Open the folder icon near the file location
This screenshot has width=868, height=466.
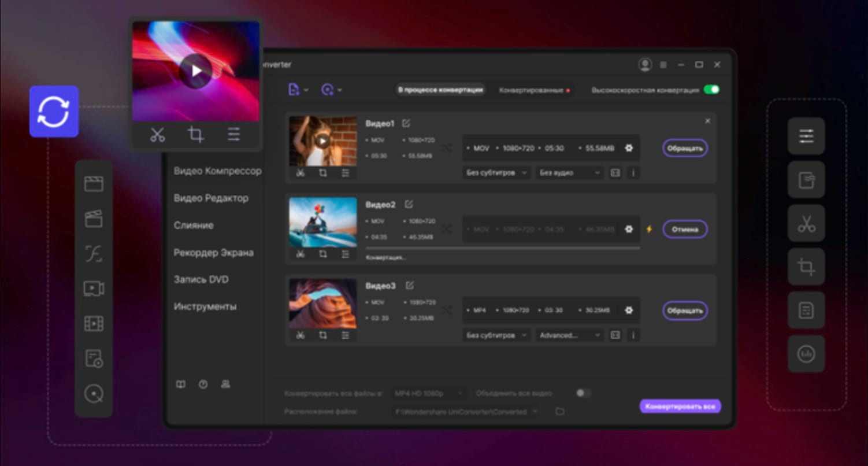(558, 412)
